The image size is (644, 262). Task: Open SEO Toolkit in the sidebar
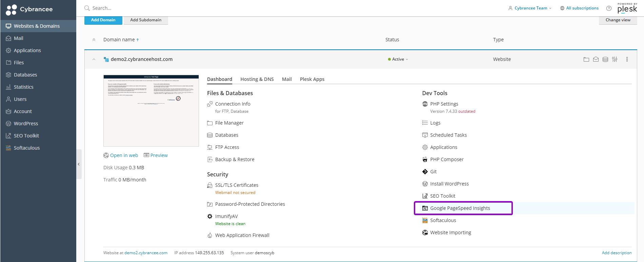[x=38, y=136]
